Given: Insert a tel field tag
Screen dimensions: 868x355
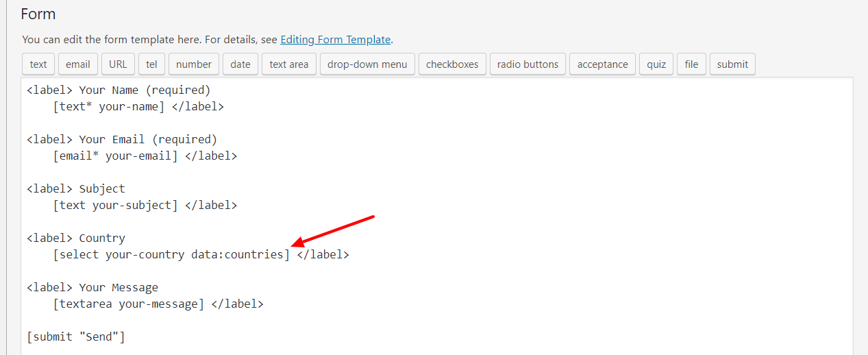Looking at the screenshot, I should coord(151,64).
